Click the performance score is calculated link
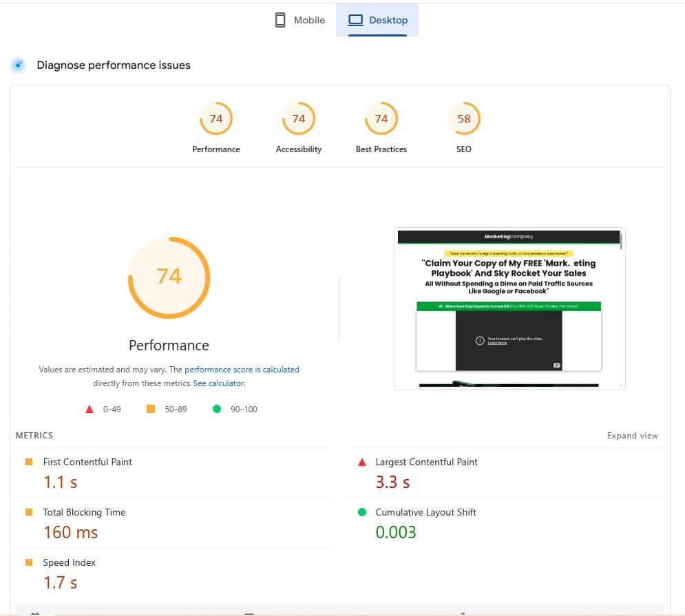Viewport: 685px width, 616px height. coord(242,369)
